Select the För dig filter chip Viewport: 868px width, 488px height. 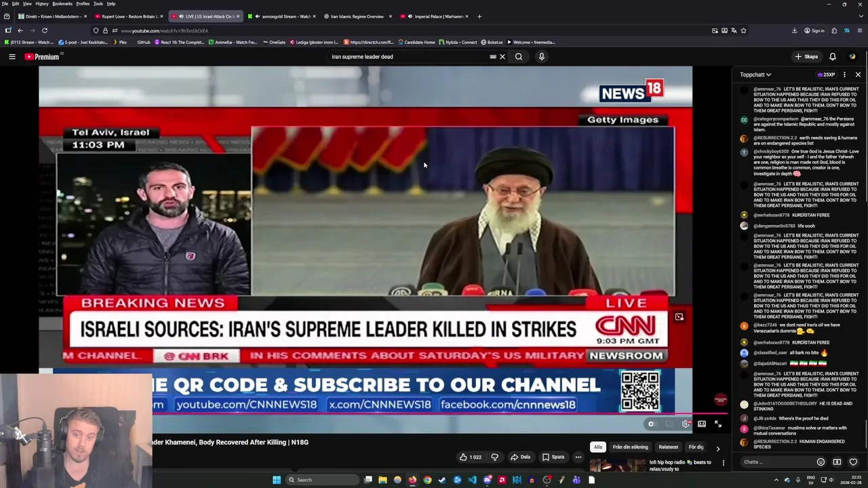(696, 447)
